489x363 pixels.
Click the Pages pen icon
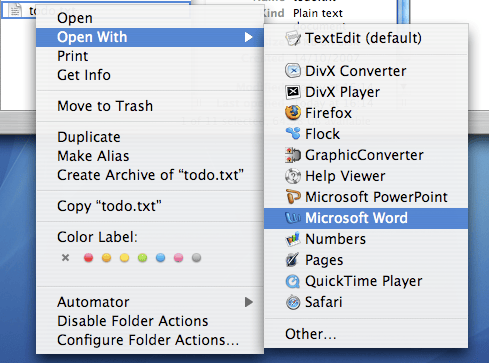click(x=292, y=260)
